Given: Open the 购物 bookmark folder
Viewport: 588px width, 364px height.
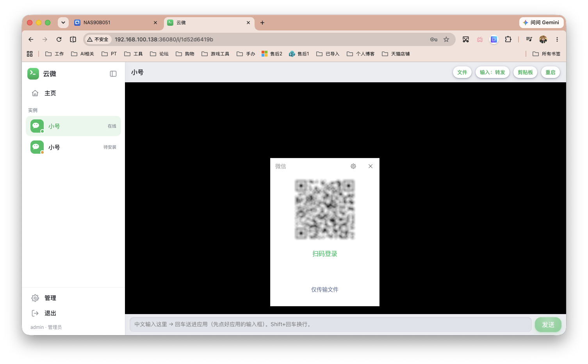Looking at the screenshot, I should pyautogui.click(x=185, y=54).
